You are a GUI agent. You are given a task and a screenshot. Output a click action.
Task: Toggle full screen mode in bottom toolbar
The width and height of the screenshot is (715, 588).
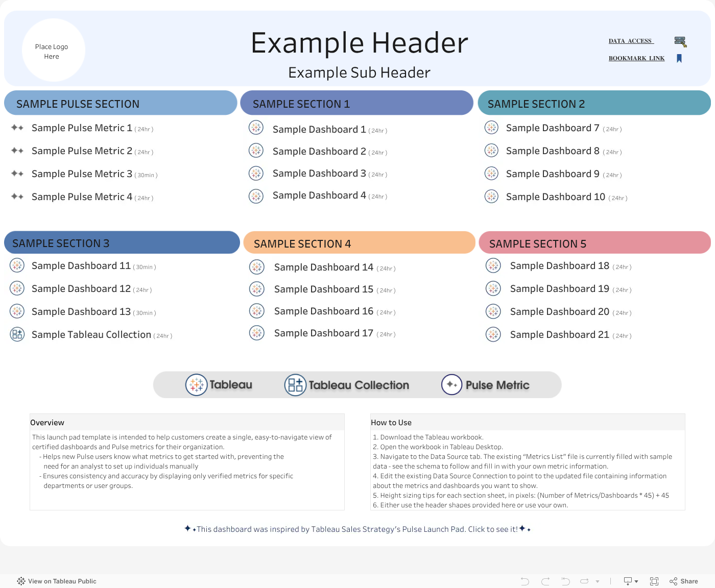[x=654, y=581]
